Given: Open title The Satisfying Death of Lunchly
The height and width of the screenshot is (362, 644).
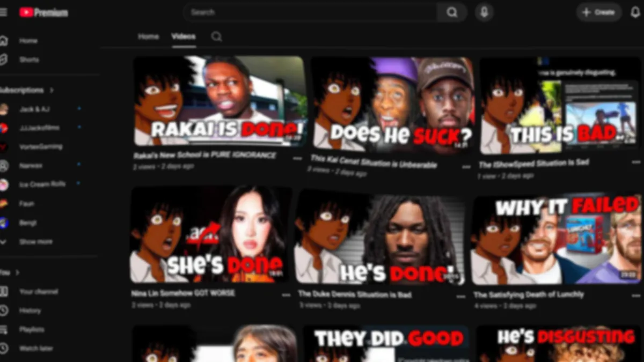Looking at the screenshot, I should pos(529,294).
